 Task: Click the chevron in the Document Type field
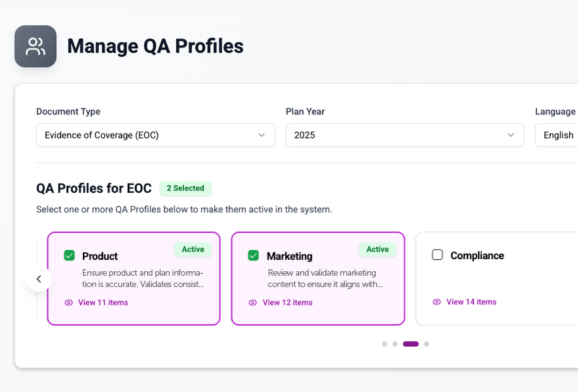point(262,135)
